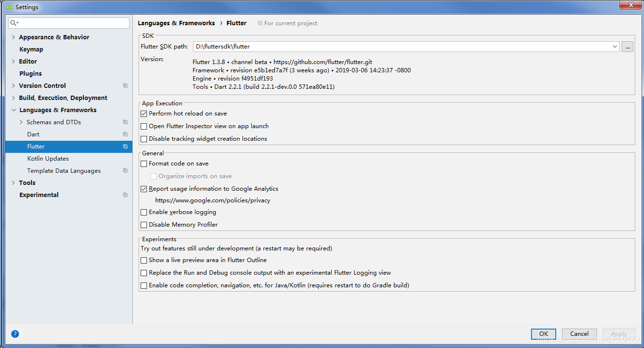Click project-scope icon beside Dart
Image resolution: width=644 pixels, height=348 pixels.
[x=125, y=134]
